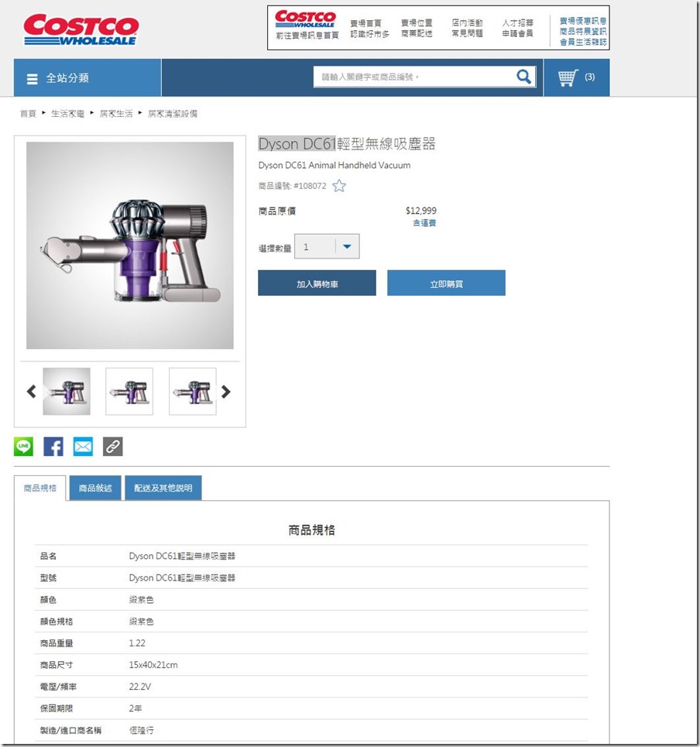Show next thumbnails with right arrow
The height and width of the screenshot is (747, 700).
coord(226,392)
